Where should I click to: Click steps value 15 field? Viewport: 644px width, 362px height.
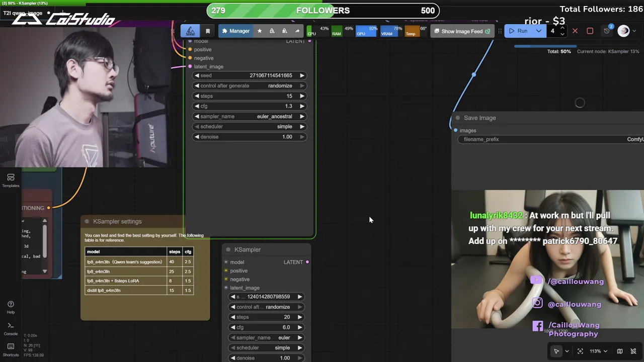coord(250,96)
